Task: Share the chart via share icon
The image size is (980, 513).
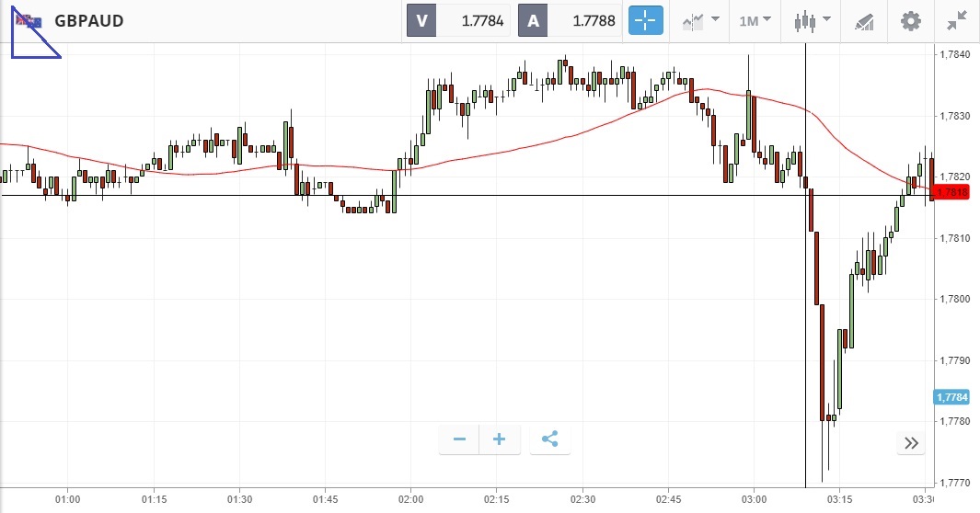Action: [x=550, y=439]
